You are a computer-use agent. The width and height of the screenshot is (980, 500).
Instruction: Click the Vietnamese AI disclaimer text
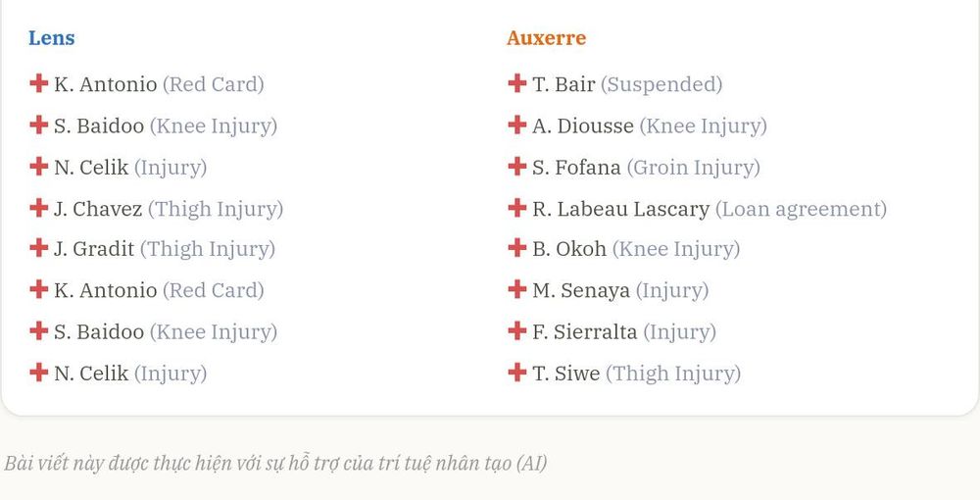tap(275, 463)
